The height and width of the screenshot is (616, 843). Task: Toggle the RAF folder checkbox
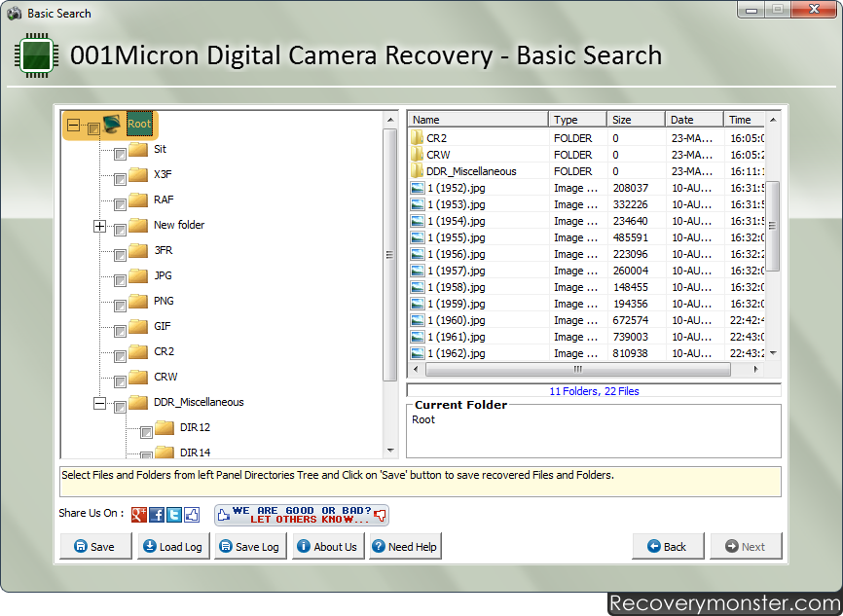pos(120,204)
